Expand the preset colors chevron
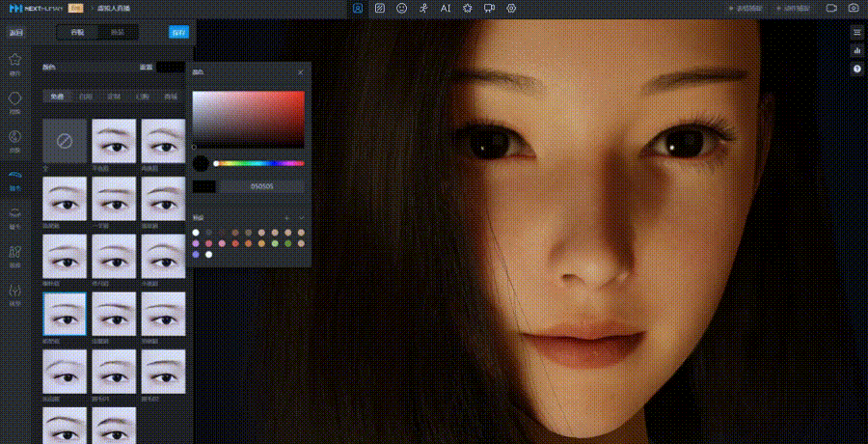The image size is (868, 444). tap(300, 218)
